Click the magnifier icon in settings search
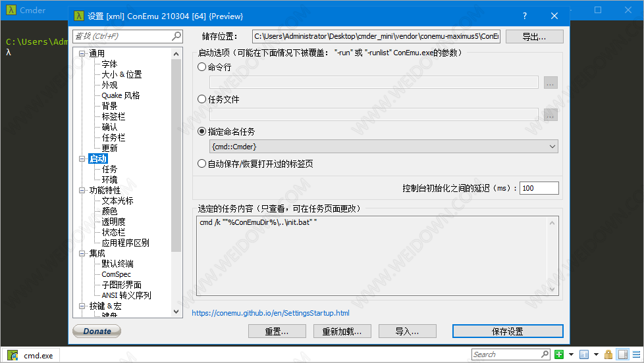 pos(176,36)
